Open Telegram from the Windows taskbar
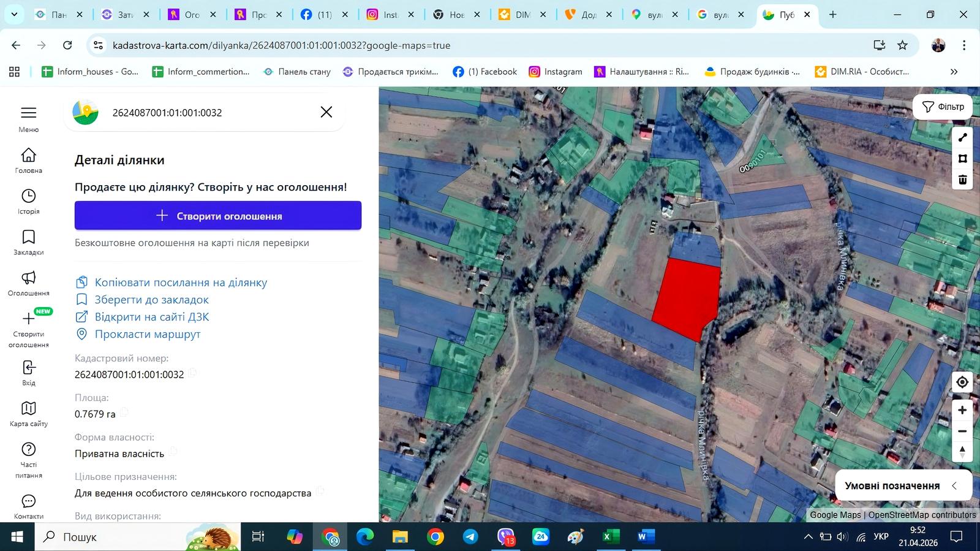 point(470,537)
